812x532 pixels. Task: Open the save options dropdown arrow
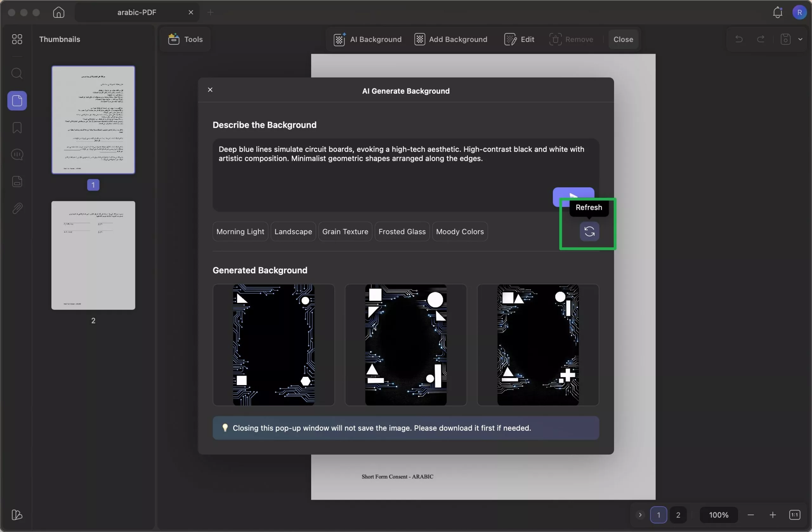click(x=800, y=39)
